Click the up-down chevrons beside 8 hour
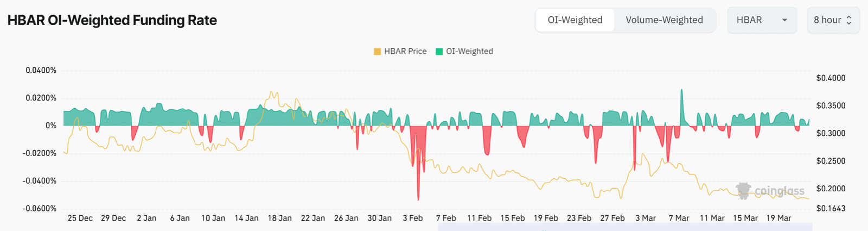868x231 pixels. pyautogui.click(x=849, y=20)
